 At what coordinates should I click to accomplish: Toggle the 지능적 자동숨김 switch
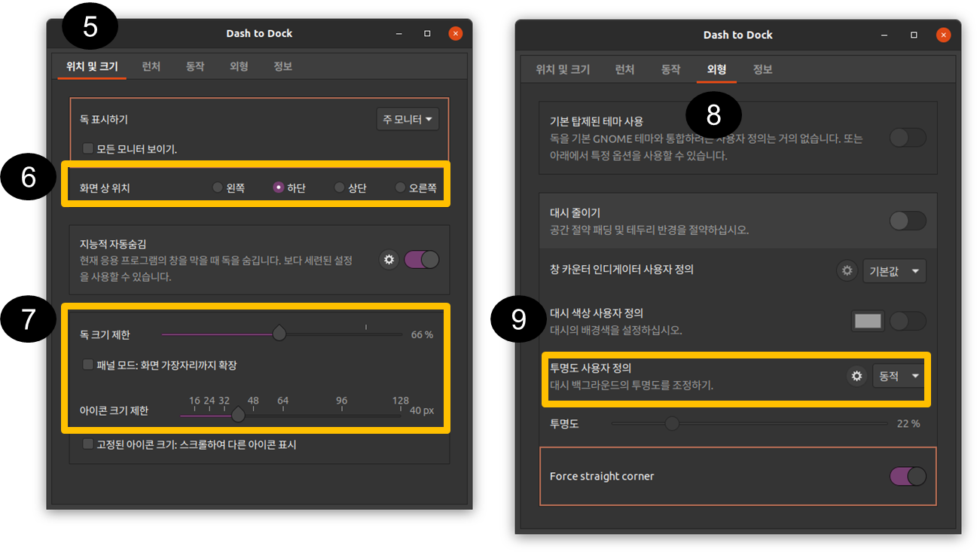click(421, 260)
